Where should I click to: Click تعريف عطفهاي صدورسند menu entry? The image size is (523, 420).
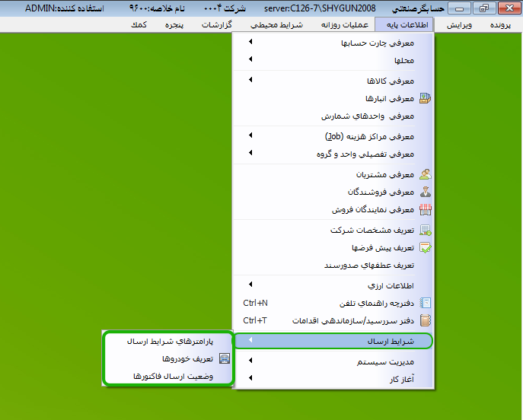[x=368, y=265]
